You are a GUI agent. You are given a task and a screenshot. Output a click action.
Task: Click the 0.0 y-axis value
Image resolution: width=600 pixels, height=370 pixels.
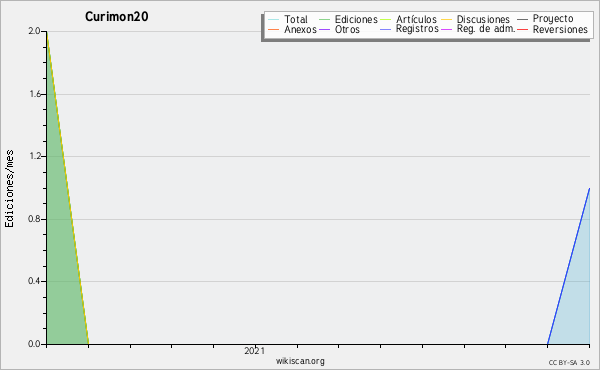34,344
